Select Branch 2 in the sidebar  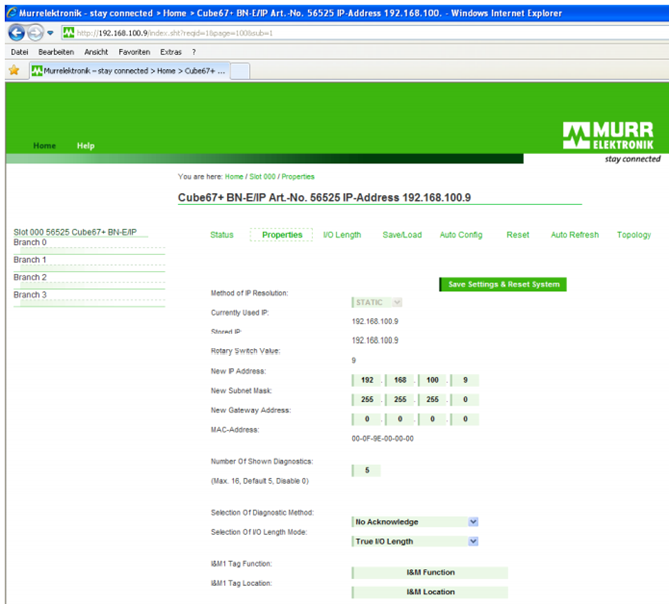30,277
